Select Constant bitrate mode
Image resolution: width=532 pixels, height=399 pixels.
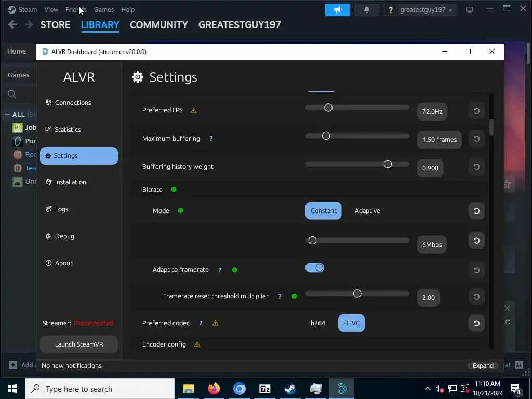tap(323, 211)
